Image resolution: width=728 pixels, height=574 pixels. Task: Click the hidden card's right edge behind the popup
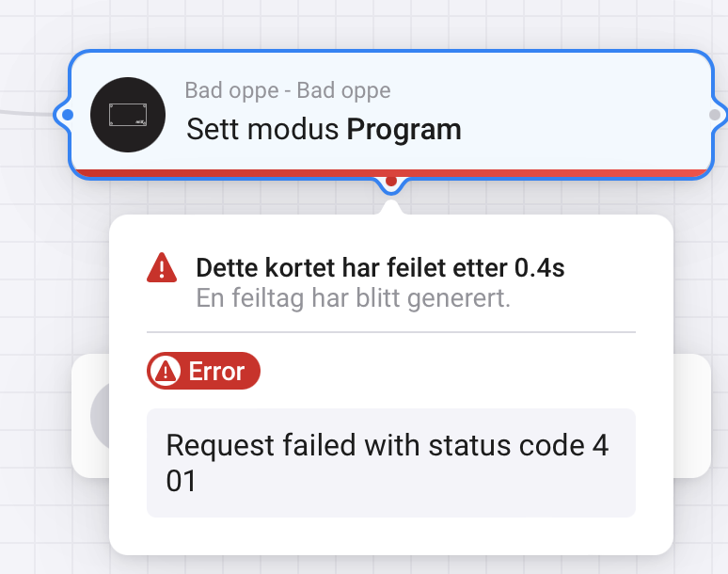(692, 416)
